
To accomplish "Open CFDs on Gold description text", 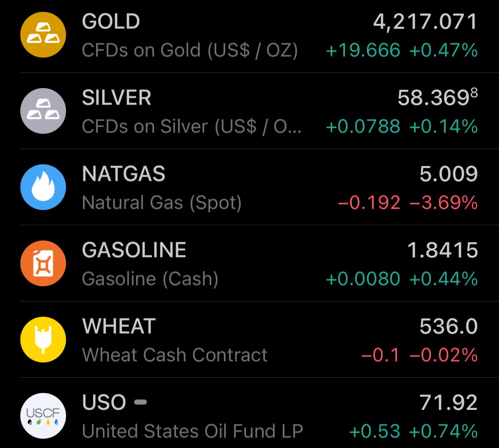I will tap(190, 50).
